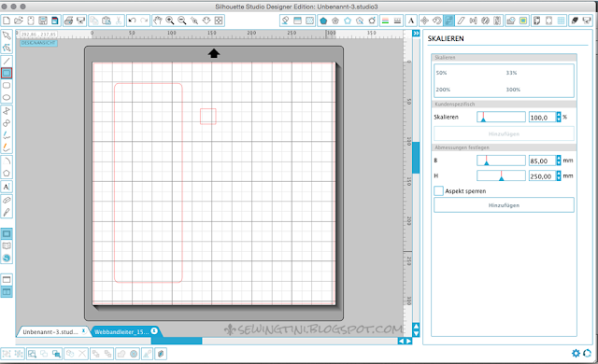This screenshot has height=364, width=598.
Task: Apply the 50% scale preset
Action: click(x=441, y=73)
